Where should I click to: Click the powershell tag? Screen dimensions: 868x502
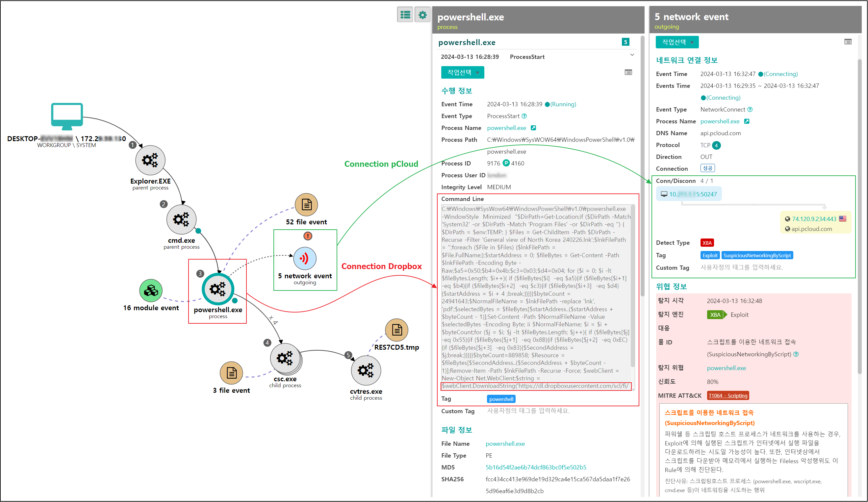(501, 399)
